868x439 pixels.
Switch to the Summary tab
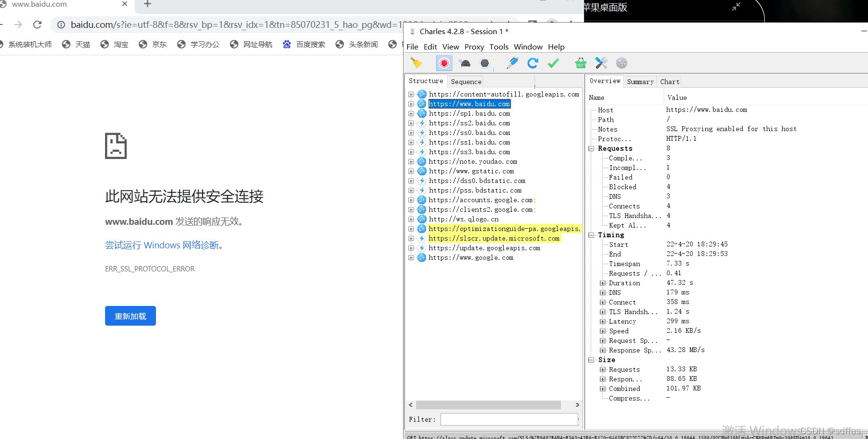pos(640,82)
